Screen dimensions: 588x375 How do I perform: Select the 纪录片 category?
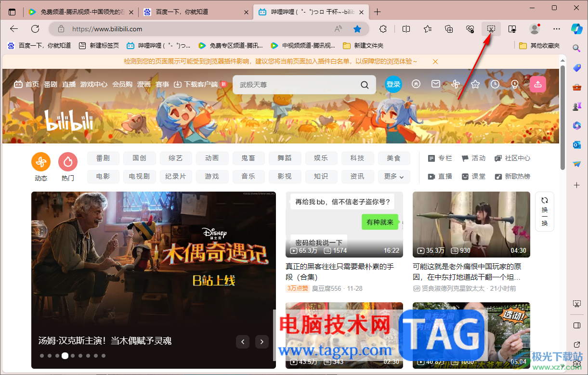(x=176, y=176)
